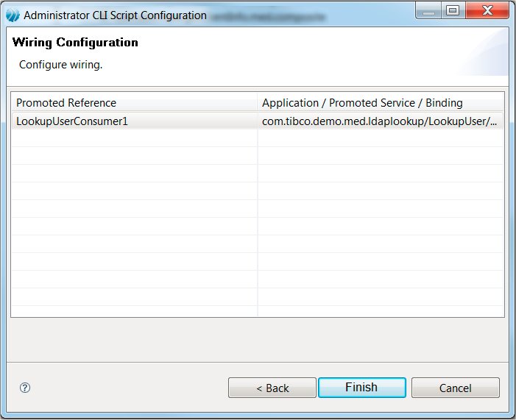Cancel the wiring configuration wizard
This screenshot has width=516, height=420.
pyautogui.click(x=455, y=388)
